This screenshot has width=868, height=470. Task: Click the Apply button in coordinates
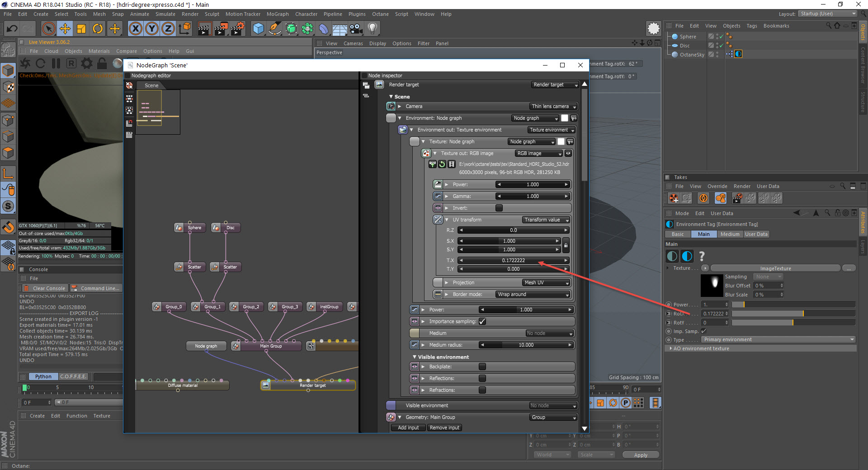pyautogui.click(x=641, y=455)
